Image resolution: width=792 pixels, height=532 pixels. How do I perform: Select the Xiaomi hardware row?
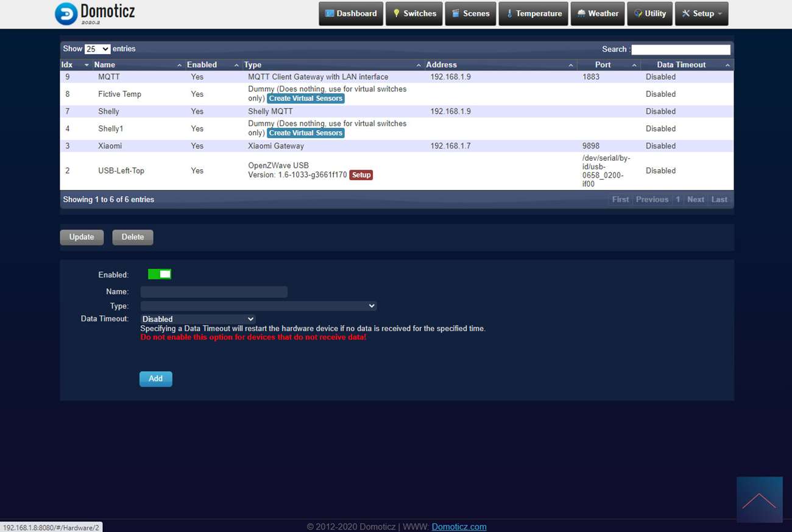coord(397,146)
